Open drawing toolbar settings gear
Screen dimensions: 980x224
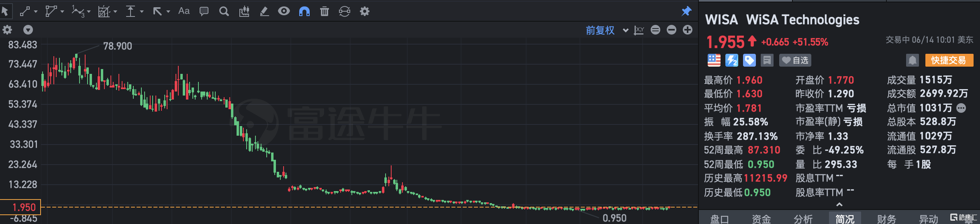point(365,11)
